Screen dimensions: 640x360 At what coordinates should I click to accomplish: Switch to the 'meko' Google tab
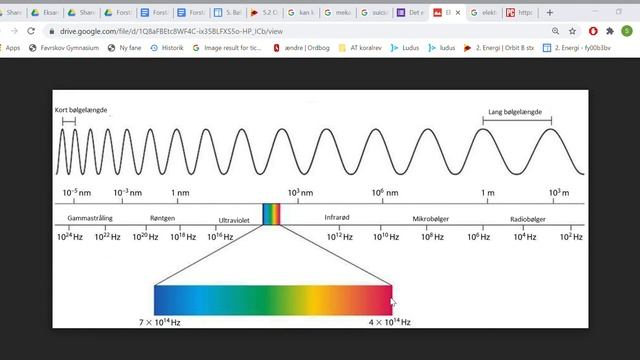click(337, 13)
